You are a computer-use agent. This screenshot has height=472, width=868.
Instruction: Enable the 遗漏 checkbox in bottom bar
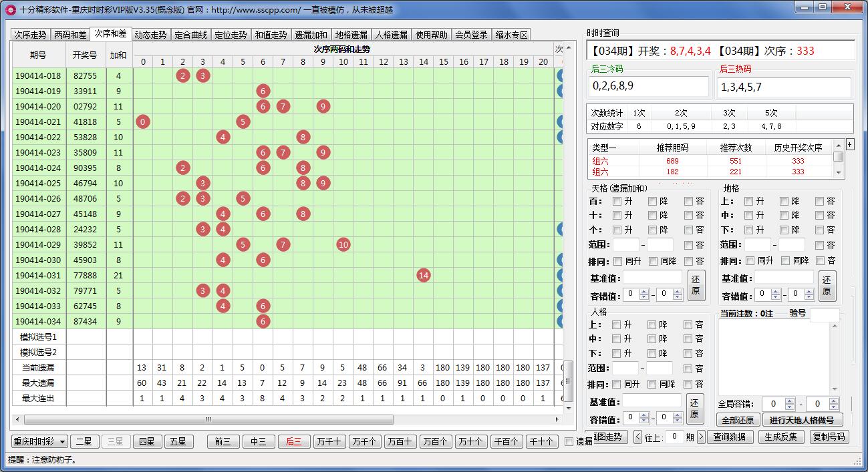tap(569, 441)
